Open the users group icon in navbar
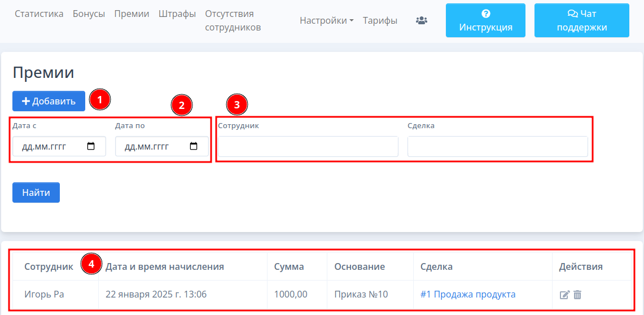644x315 pixels. (x=422, y=20)
